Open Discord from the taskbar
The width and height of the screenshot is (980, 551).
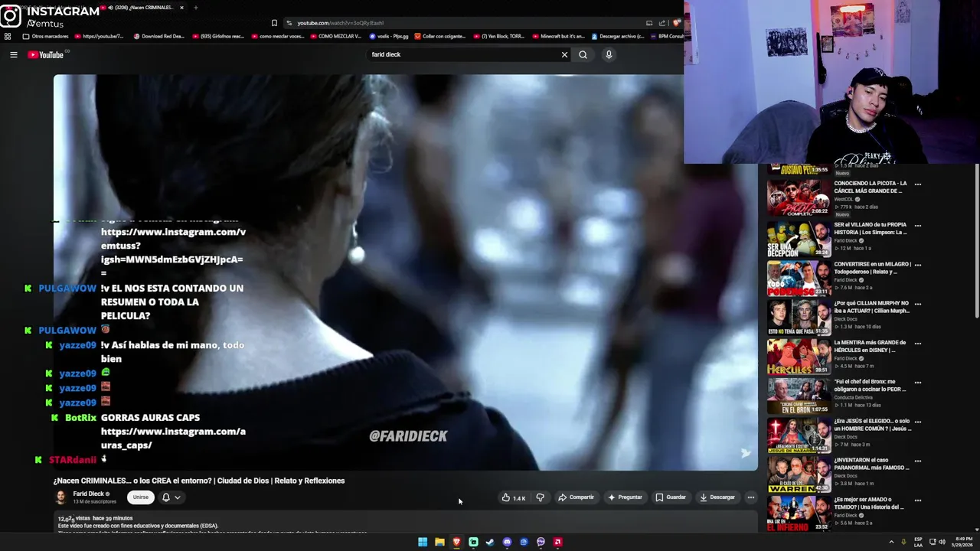(507, 542)
